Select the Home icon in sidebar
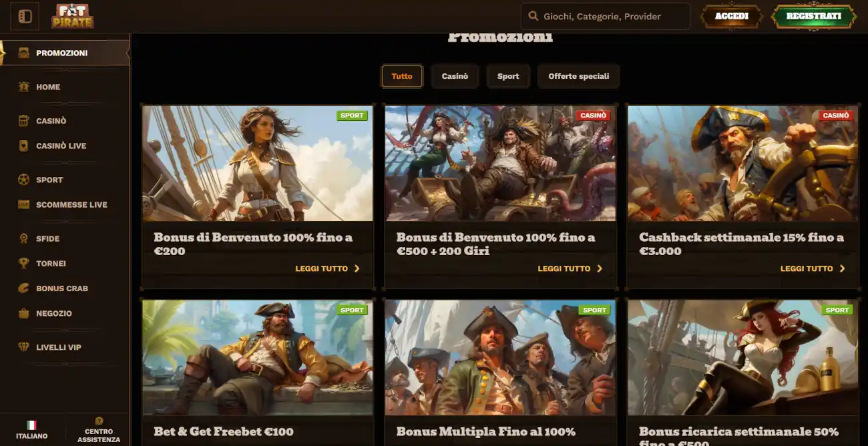The height and width of the screenshot is (446, 868). tap(24, 87)
